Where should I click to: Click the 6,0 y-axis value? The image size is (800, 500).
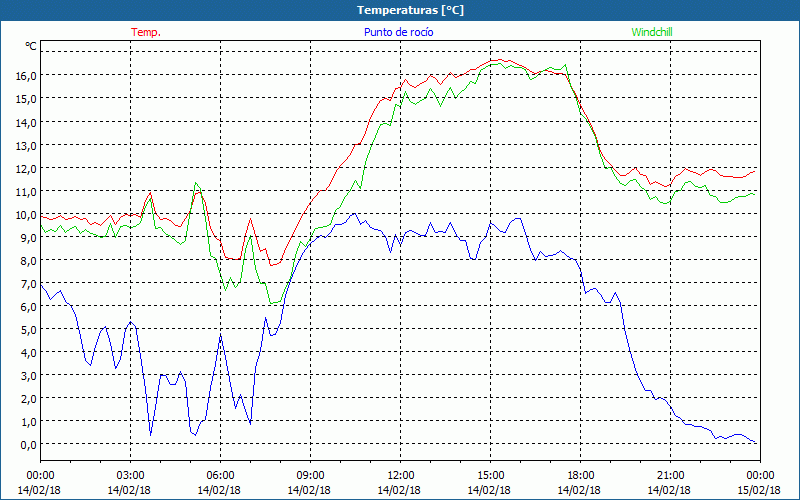pos(30,306)
